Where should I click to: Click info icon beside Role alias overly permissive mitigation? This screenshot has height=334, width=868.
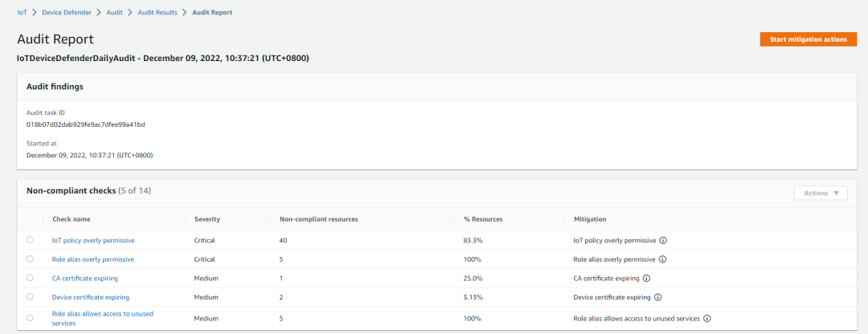(x=663, y=259)
